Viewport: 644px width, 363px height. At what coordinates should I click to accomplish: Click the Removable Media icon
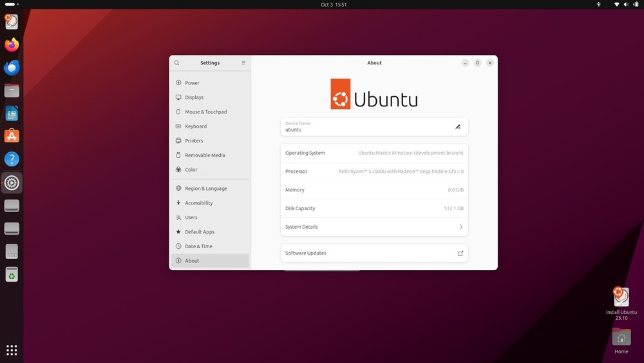point(178,155)
